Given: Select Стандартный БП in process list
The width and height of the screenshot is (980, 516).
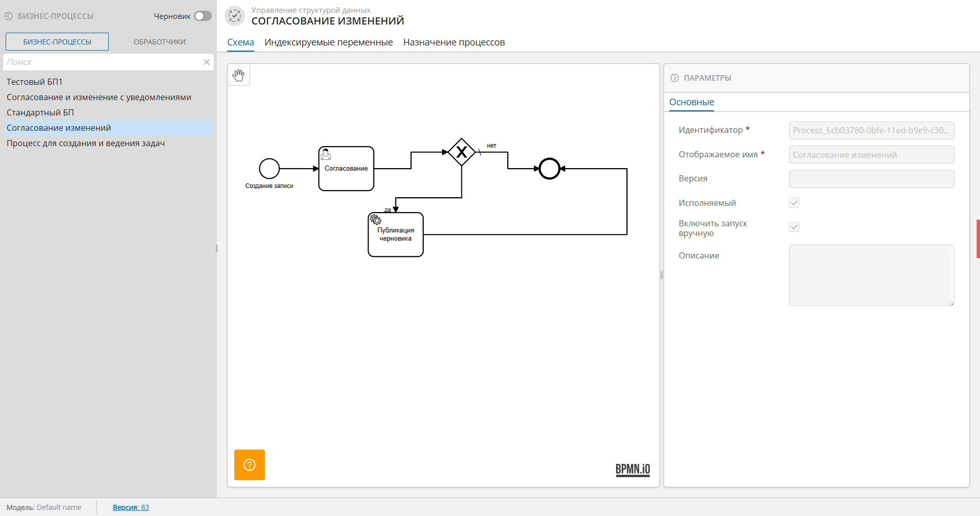Looking at the screenshot, I should pos(40,112).
